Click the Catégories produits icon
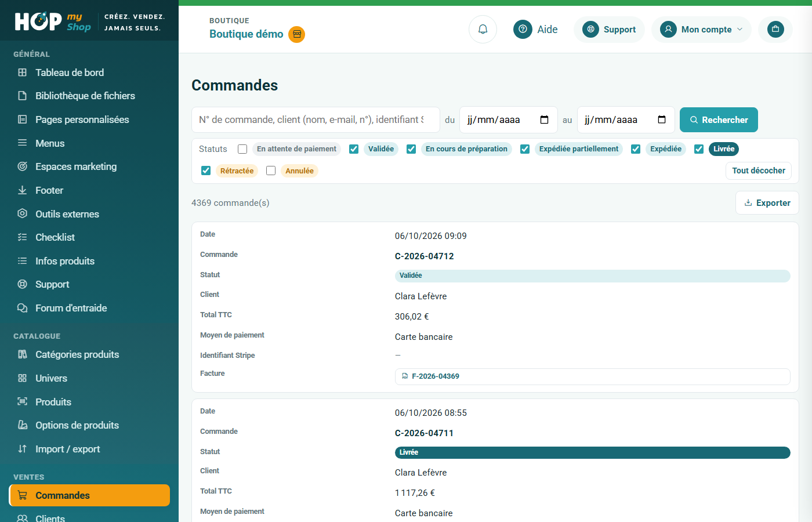 coord(22,354)
